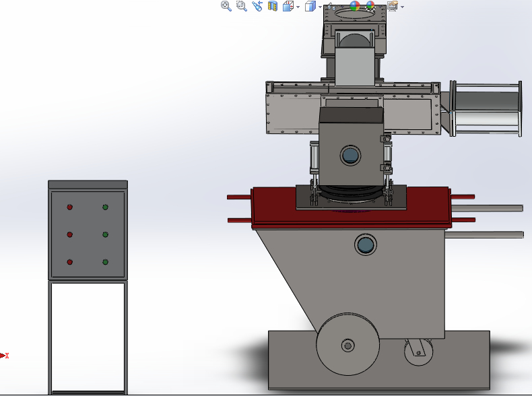
Task: Select upper green button on control cabinet
Action: 105,207
